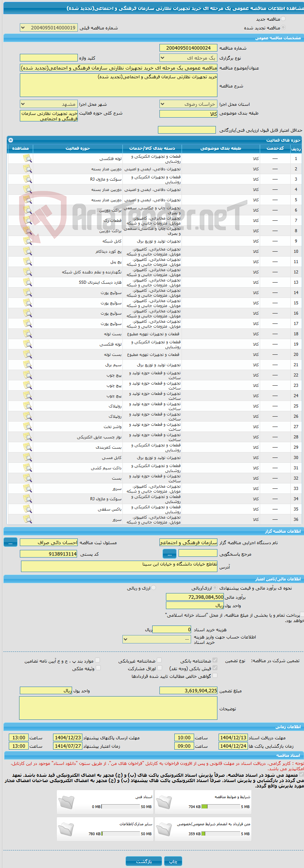
Task: Toggle the ضمانتنامه غیربانکی checkbox
Action: point(159,660)
